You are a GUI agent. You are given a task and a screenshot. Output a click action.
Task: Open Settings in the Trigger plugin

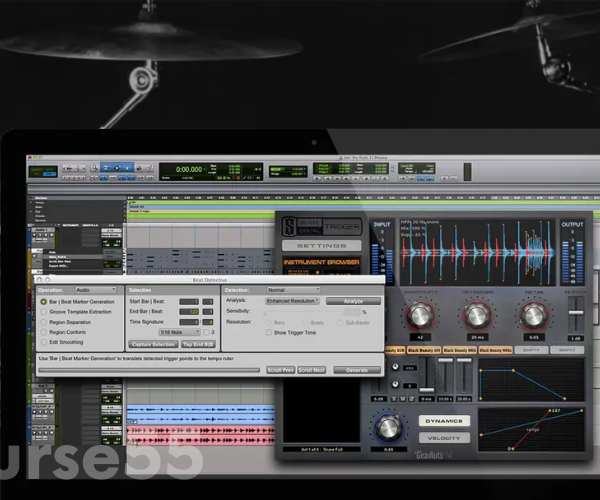click(x=321, y=246)
